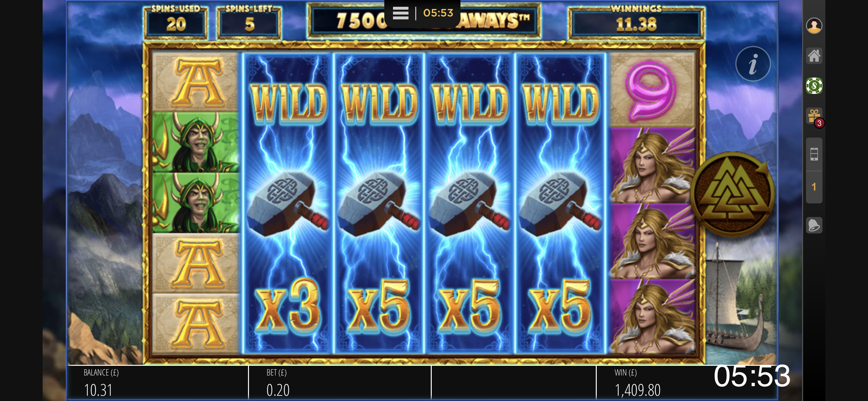Click the Bet (£) amount field

click(340, 383)
